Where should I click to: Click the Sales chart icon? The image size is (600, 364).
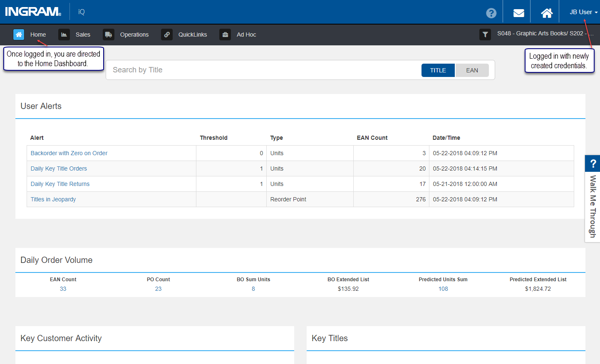coord(64,35)
